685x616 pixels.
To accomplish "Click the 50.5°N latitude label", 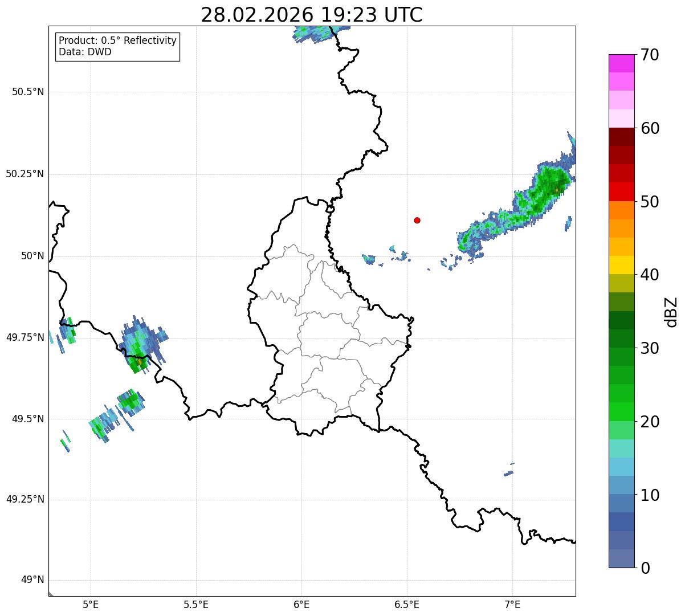I will [x=28, y=92].
